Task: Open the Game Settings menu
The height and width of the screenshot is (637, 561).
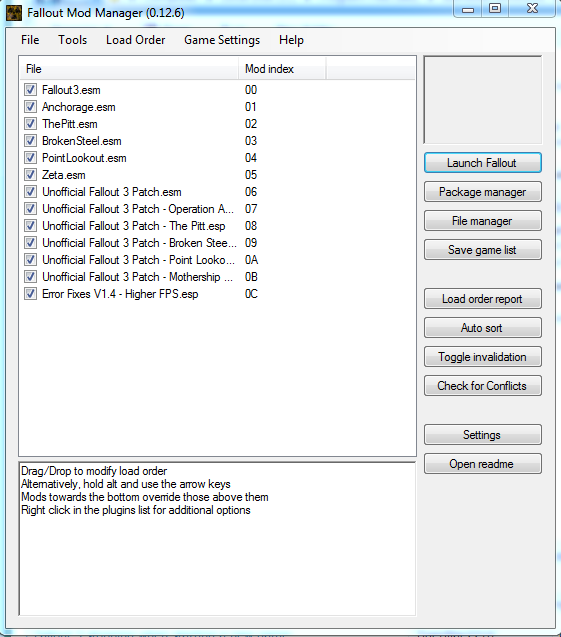Action: click(222, 40)
